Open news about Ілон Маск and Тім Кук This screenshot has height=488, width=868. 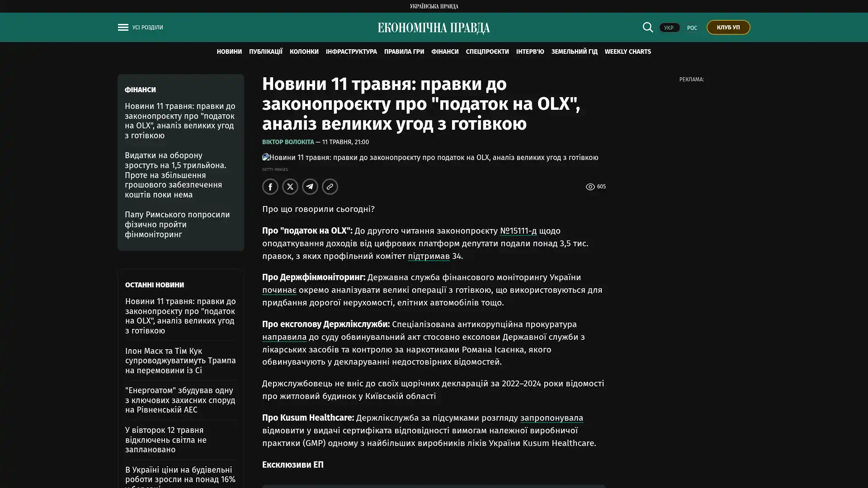tap(180, 361)
